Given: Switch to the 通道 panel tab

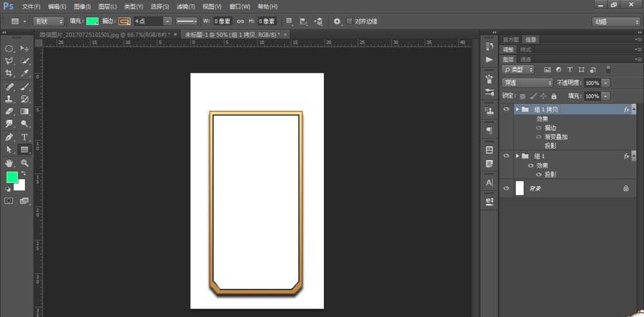Looking at the screenshot, I should pyautogui.click(x=526, y=59).
